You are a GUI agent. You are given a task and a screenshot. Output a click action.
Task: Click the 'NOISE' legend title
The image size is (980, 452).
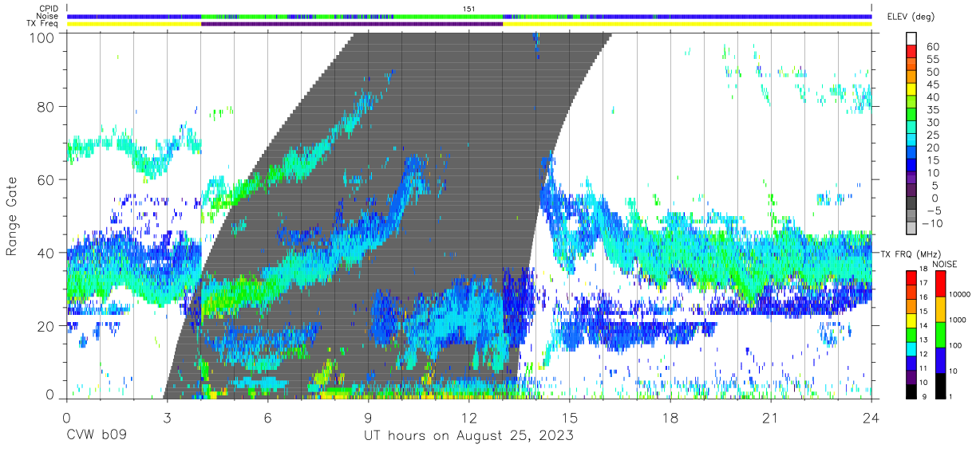click(x=944, y=264)
